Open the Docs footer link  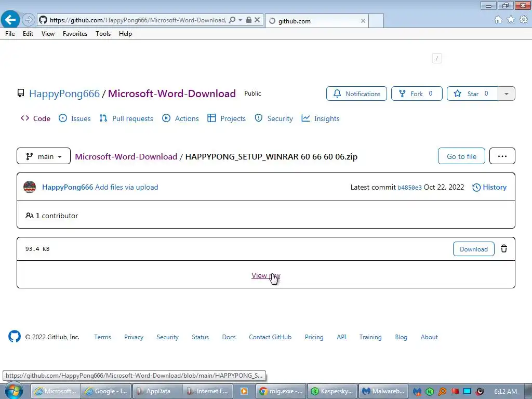coord(229,337)
